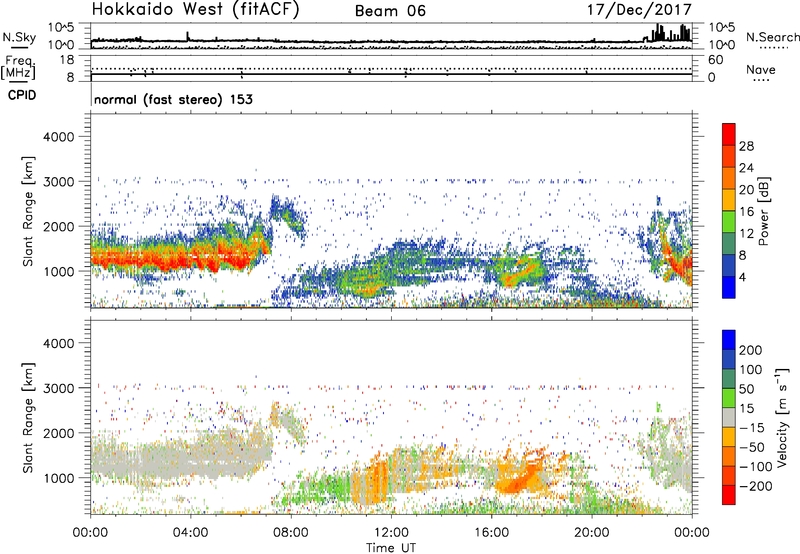This screenshot has width=800, height=554.
Task: Click the '16' tick on the power scale
Action: [746, 212]
